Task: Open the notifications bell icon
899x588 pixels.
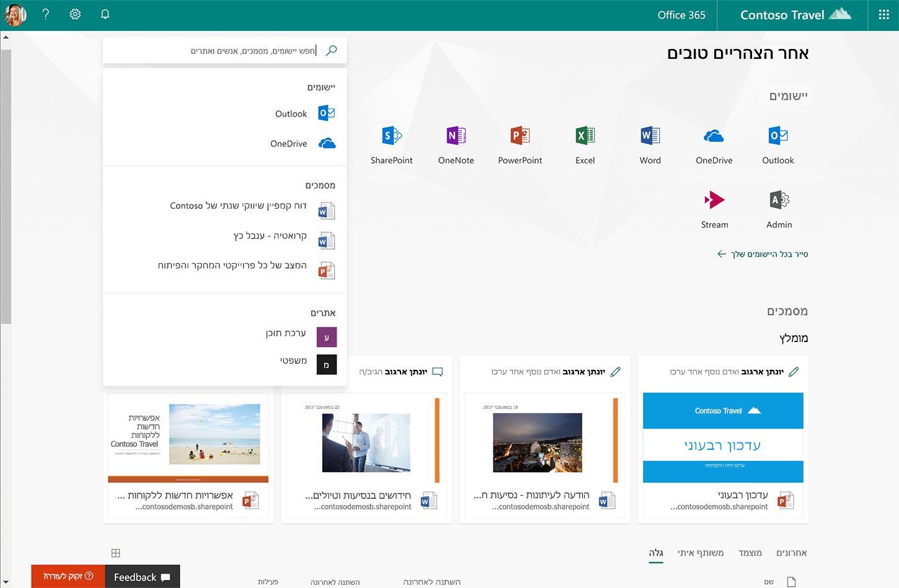Action: click(x=105, y=14)
